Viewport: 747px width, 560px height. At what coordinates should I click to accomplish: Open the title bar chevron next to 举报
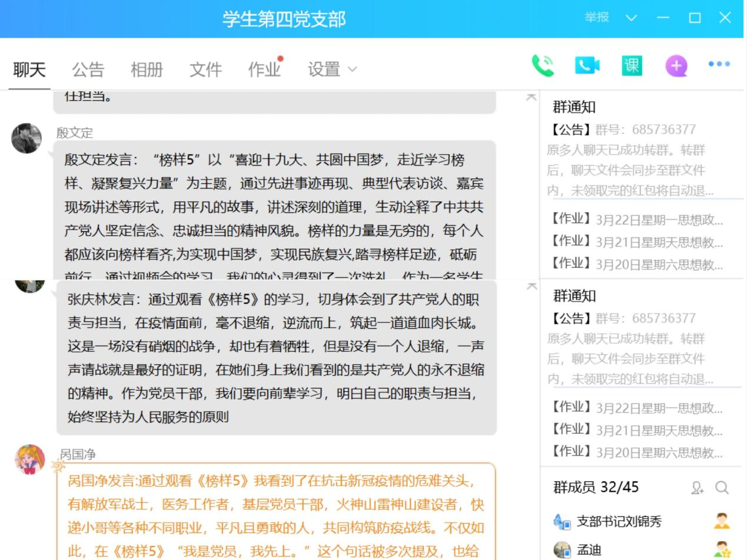(631, 18)
